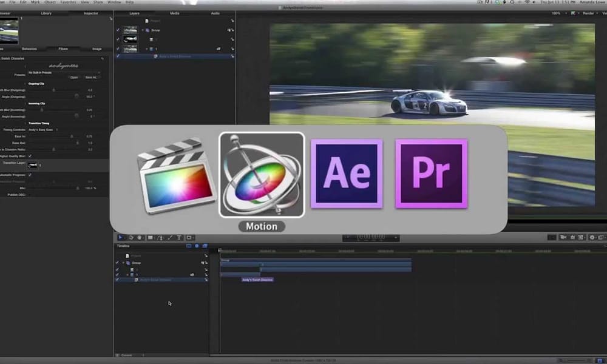Uncheck Andy's Swish Dissolve layer activation box

point(118,55)
